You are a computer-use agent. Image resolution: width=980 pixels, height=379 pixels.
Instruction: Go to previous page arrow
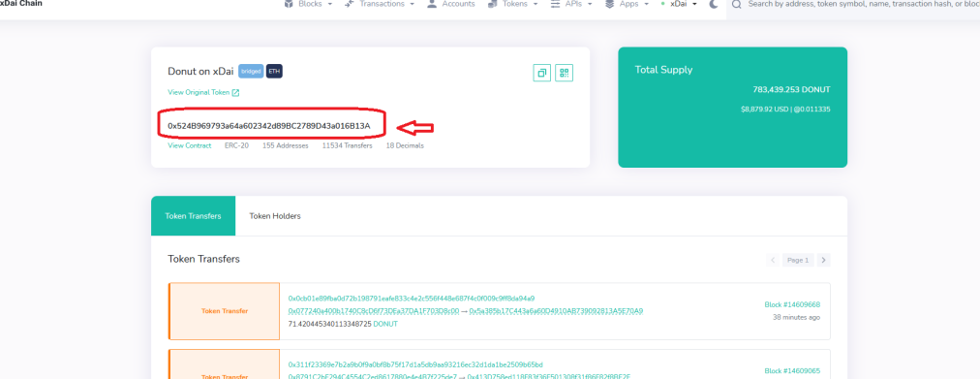point(773,260)
